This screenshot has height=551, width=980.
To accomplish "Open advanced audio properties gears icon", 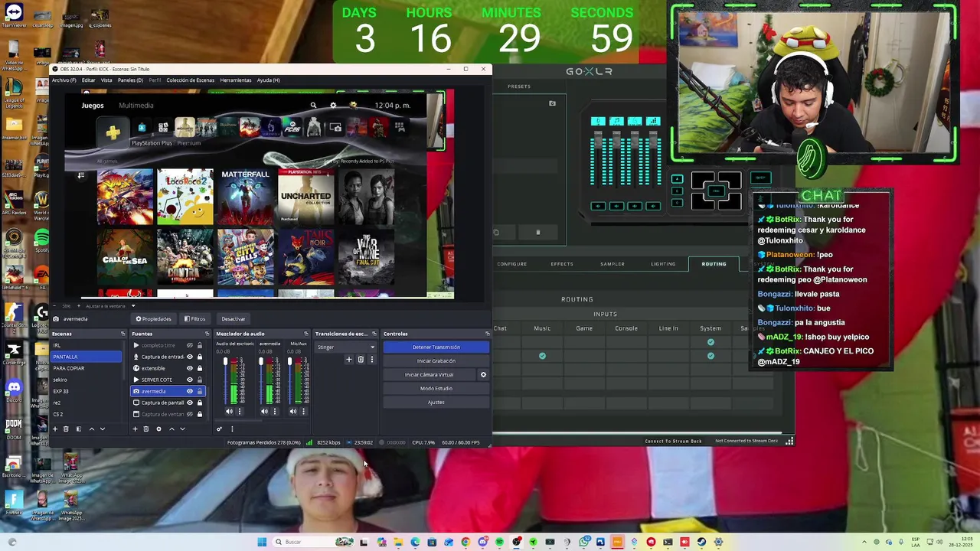I will click(219, 429).
